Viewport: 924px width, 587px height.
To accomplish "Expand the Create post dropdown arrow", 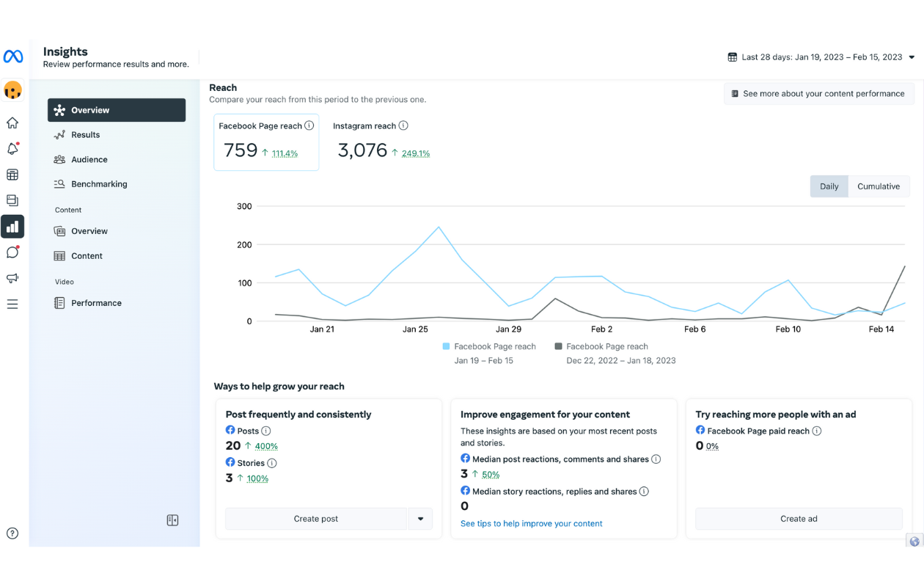I will [420, 519].
